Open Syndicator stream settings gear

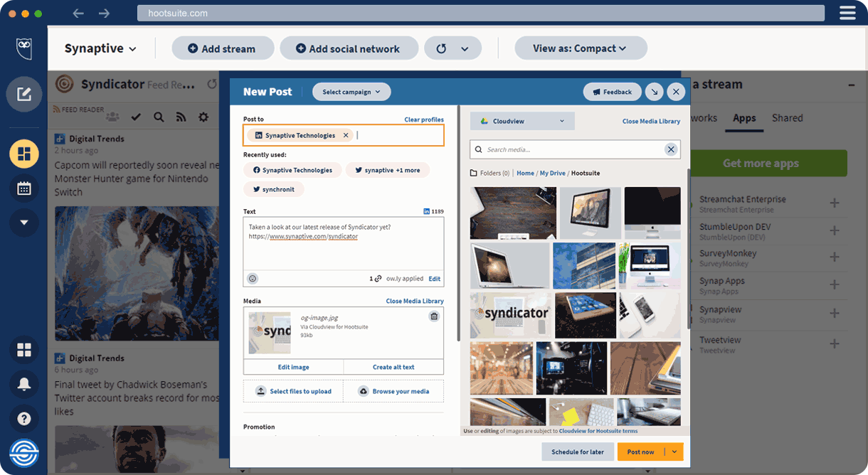click(203, 117)
